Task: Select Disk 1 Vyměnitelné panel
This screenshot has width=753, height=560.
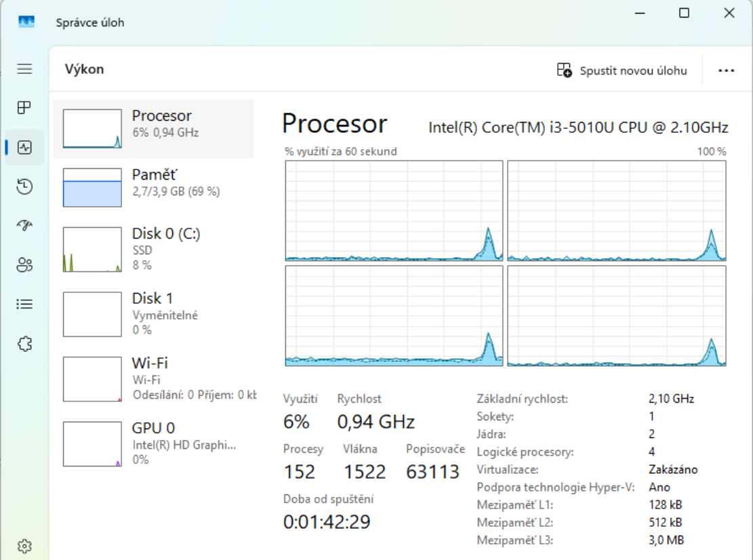Action: (x=157, y=313)
